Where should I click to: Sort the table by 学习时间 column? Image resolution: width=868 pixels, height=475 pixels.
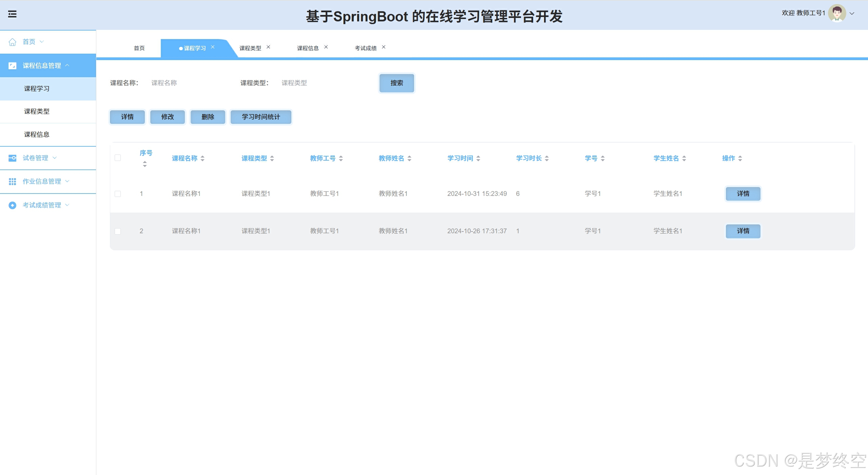(478, 158)
